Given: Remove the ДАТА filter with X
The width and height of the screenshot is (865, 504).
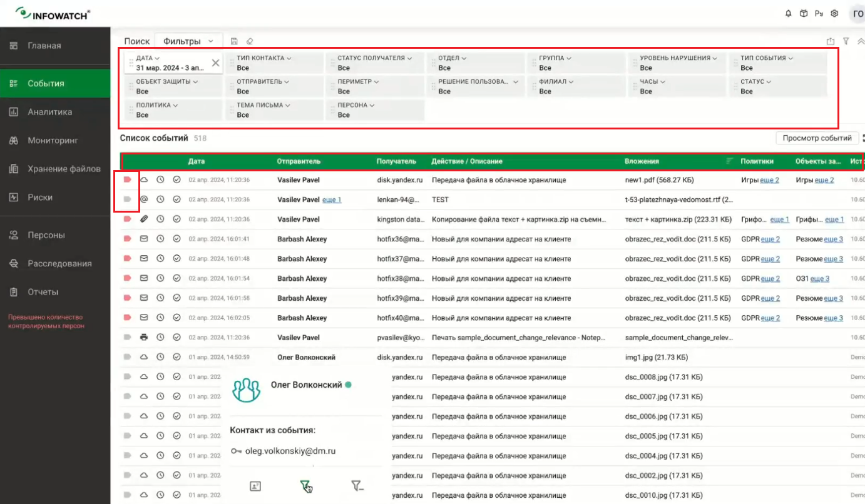Looking at the screenshot, I should [215, 63].
